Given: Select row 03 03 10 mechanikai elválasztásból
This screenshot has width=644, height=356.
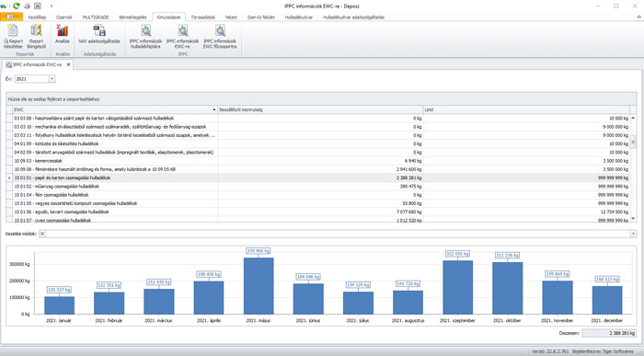Looking at the screenshot, I should pos(318,127).
